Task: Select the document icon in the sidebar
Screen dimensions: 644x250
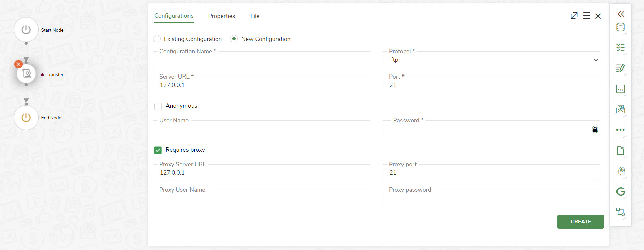Action: (x=621, y=151)
